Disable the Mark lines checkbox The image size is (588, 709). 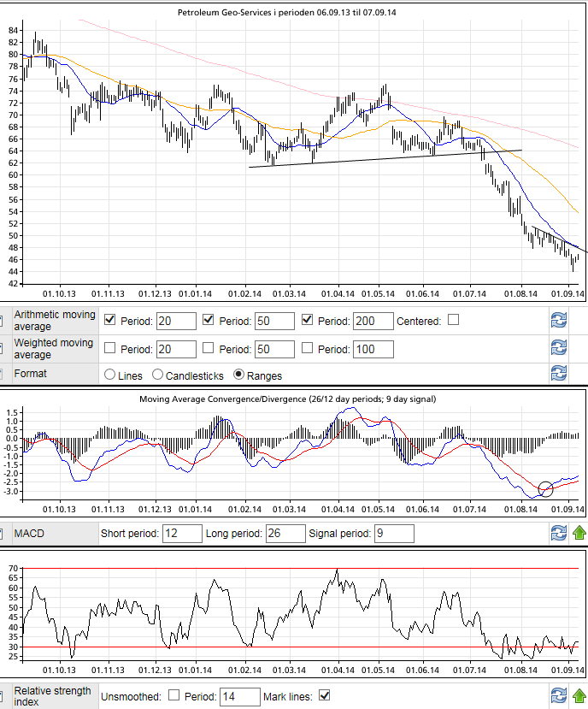(x=324, y=695)
